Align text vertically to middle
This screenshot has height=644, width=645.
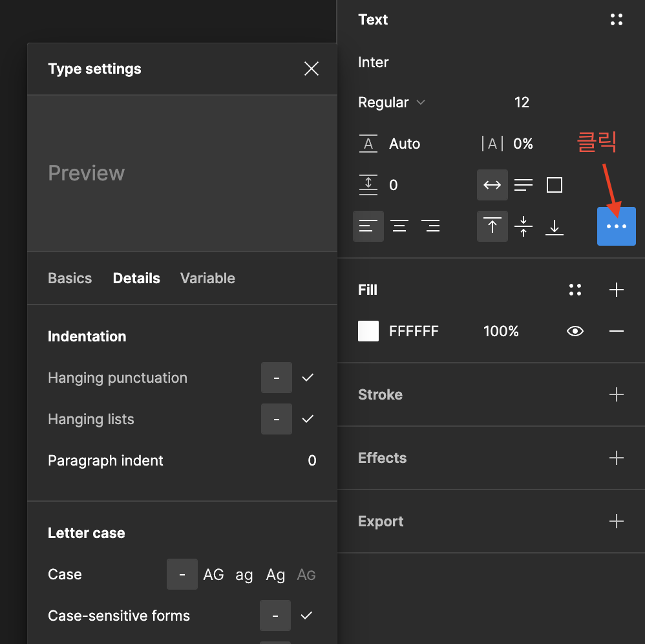coord(523,226)
